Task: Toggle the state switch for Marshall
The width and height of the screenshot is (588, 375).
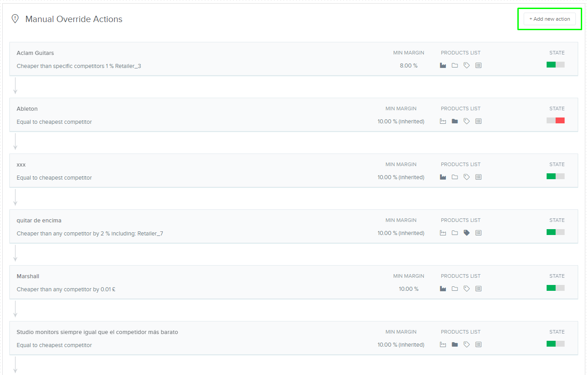Action: 556,288
